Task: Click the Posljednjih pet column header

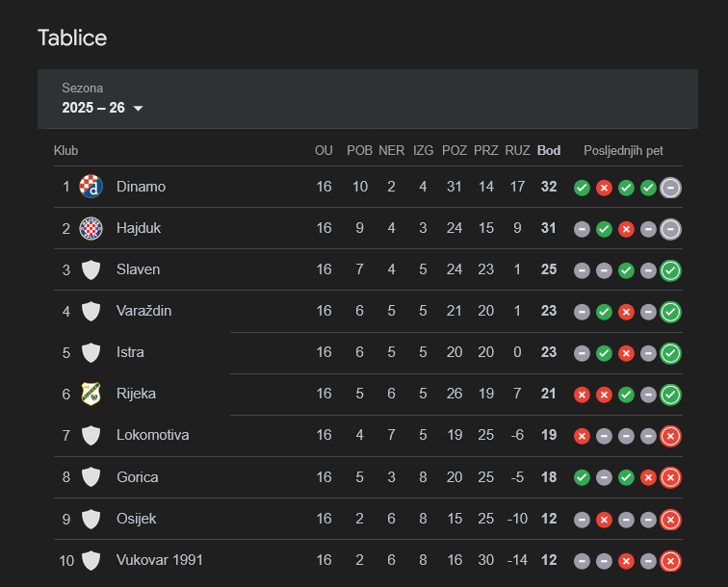Action: click(x=623, y=151)
